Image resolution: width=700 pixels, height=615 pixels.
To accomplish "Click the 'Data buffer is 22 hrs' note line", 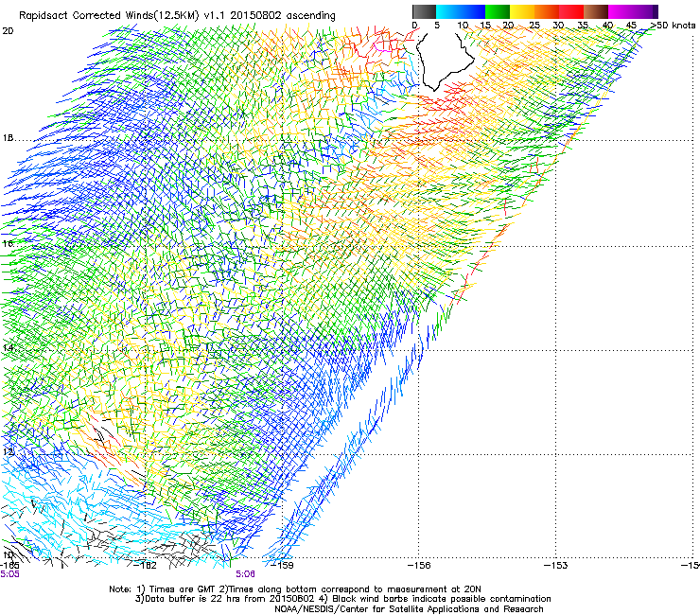I will click(x=342, y=599).
